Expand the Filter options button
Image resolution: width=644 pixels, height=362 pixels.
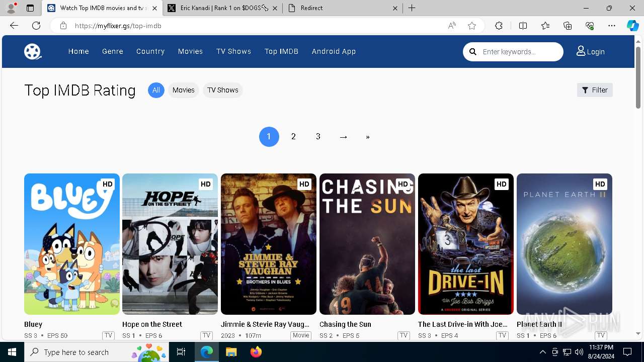tap(595, 90)
